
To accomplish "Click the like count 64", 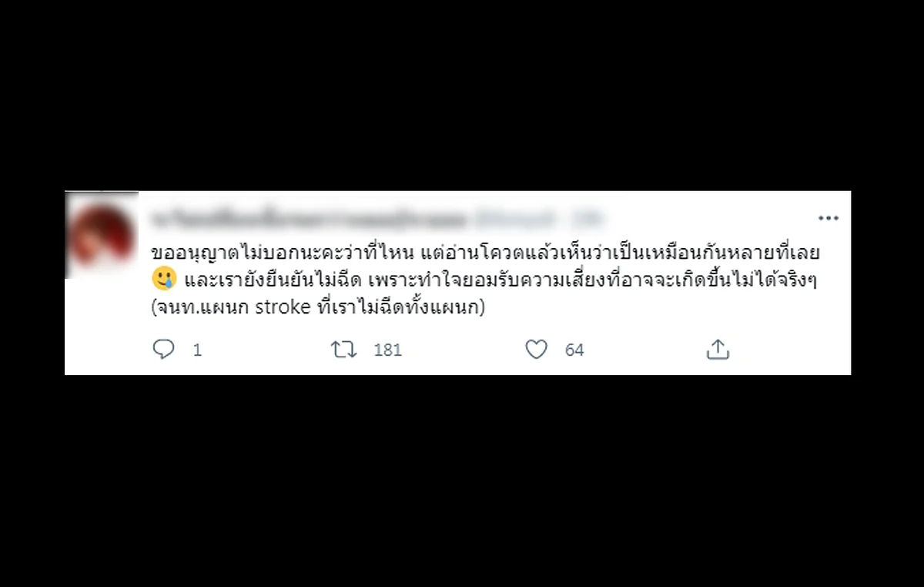I will click(574, 351).
